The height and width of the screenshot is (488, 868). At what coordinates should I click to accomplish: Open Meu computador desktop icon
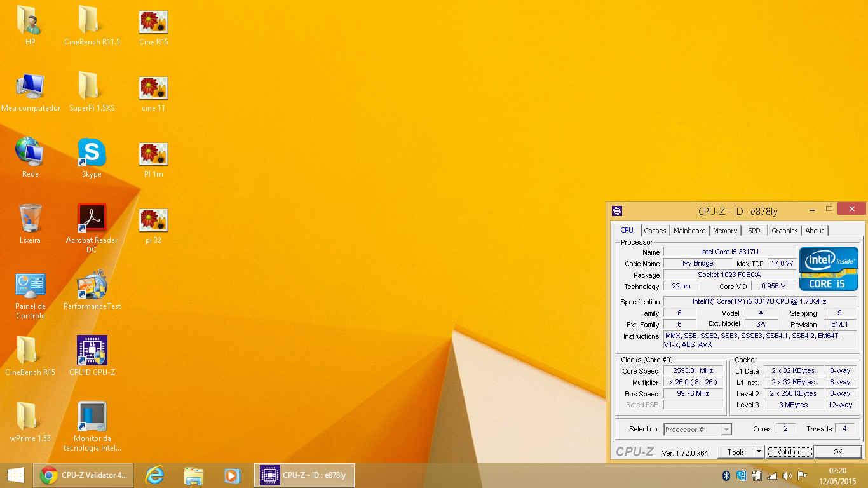point(31,91)
